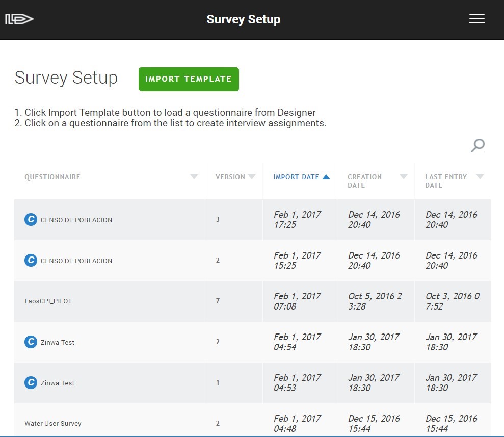Image resolution: width=504 pixels, height=437 pixels.
Task: Click instruction text about creating interview assignments
Action: click(x=170, y=123)
